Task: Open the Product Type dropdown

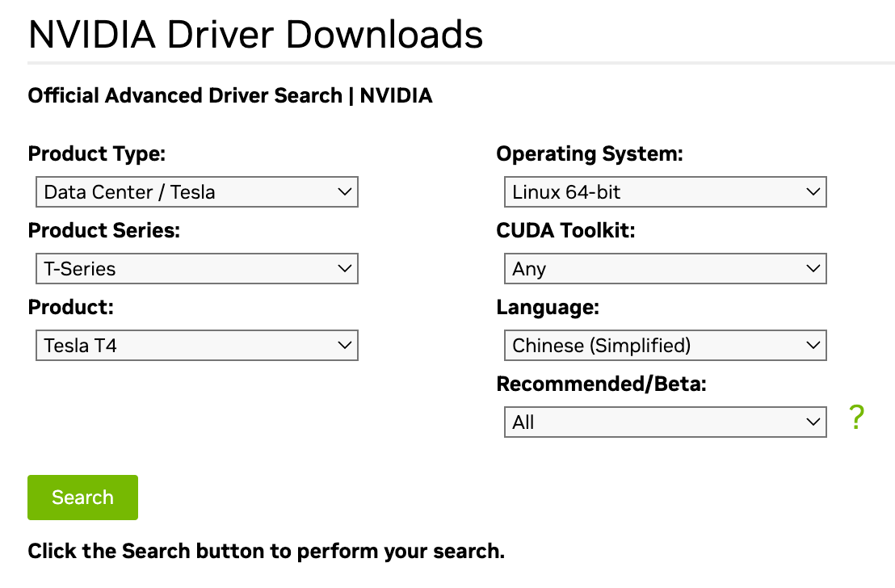Action: 196,192
